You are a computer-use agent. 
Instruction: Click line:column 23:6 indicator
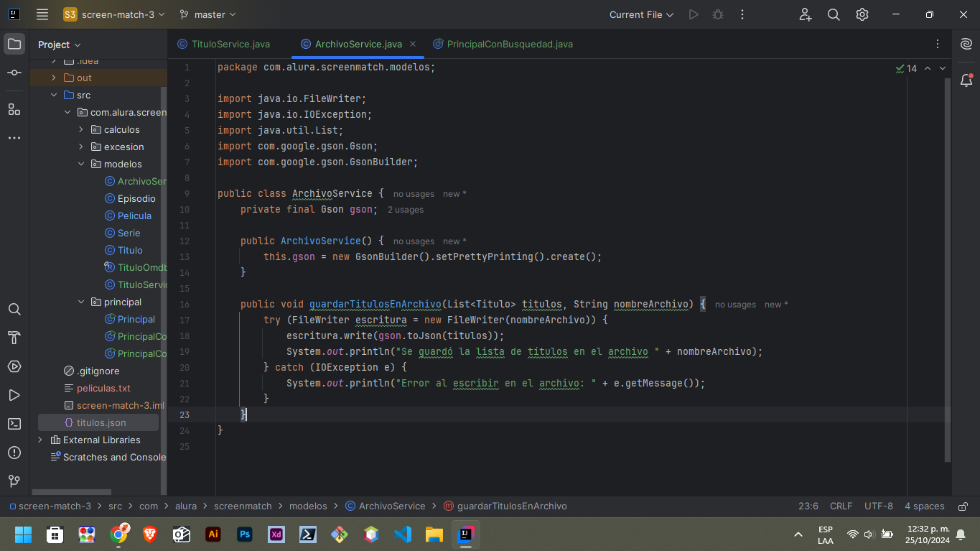point(808,506)
